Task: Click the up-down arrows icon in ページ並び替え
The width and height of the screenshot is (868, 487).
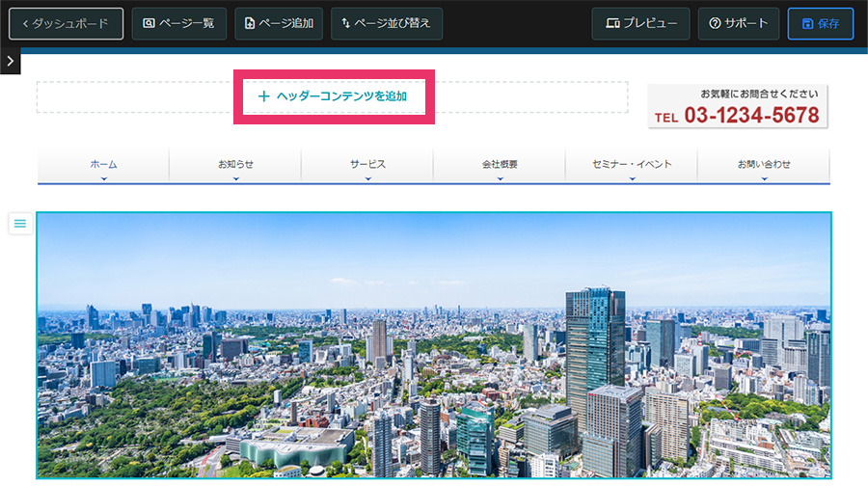Action: tap(345, 23)
